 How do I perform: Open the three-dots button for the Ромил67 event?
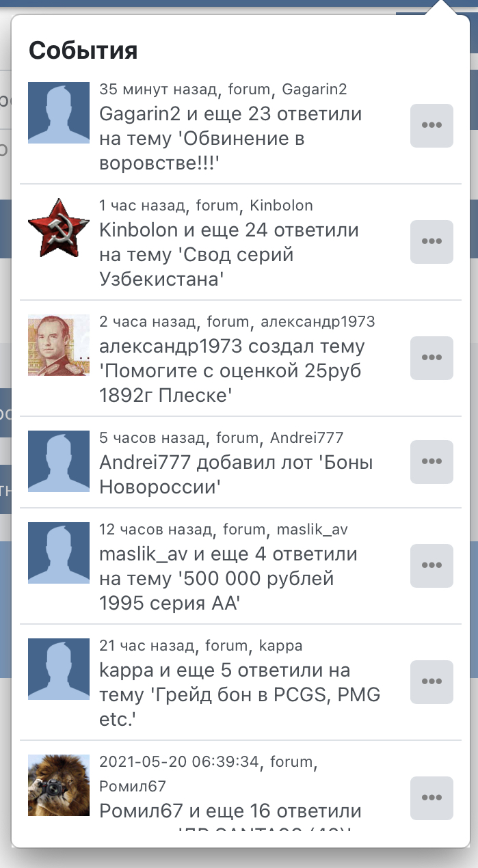click(431, 798)
